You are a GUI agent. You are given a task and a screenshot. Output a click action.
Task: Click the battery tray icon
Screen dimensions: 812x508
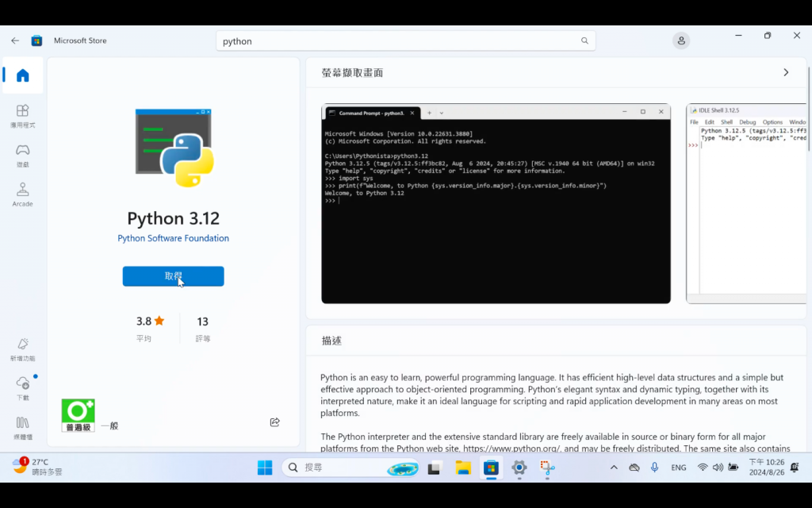coord(733,467)
